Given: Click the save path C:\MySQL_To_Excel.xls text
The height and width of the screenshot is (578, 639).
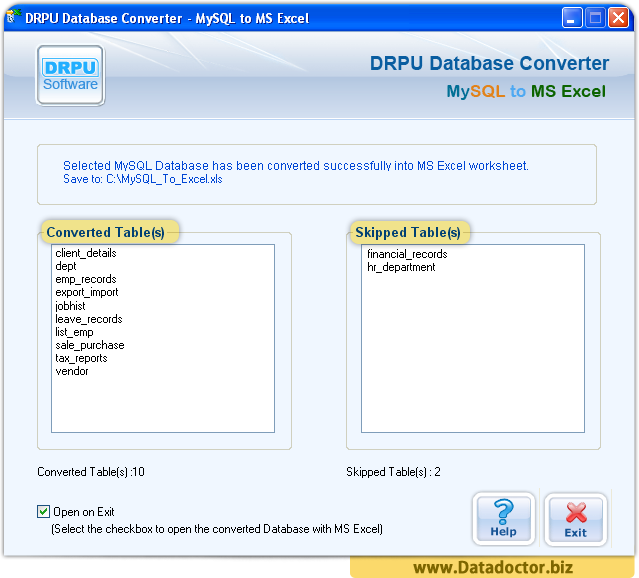Looking at the screenshot, I should pos(164,179).
